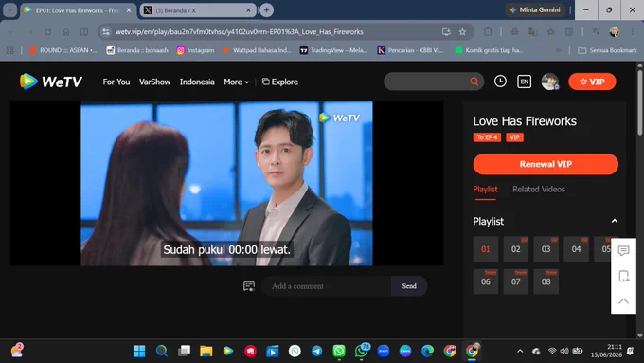This screenshot has height=363, width=644.
Task: Open watch history clock icon
Action: tap(500, 82)
